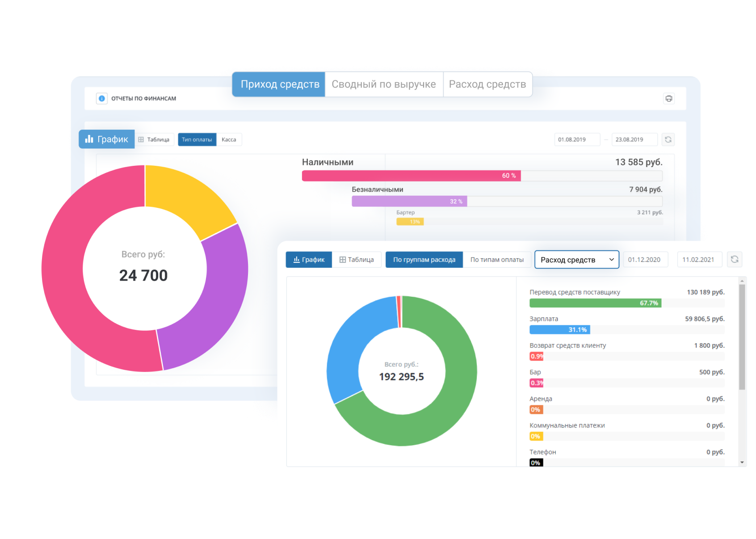Toggle grouping to Тип оплаты

tap(197, 139)
